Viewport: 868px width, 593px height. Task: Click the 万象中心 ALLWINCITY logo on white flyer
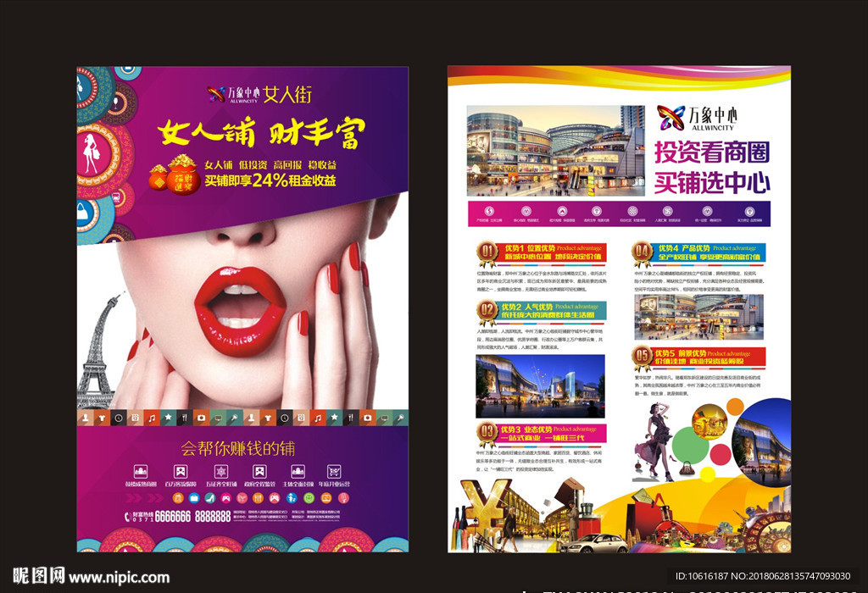[697, 118]
